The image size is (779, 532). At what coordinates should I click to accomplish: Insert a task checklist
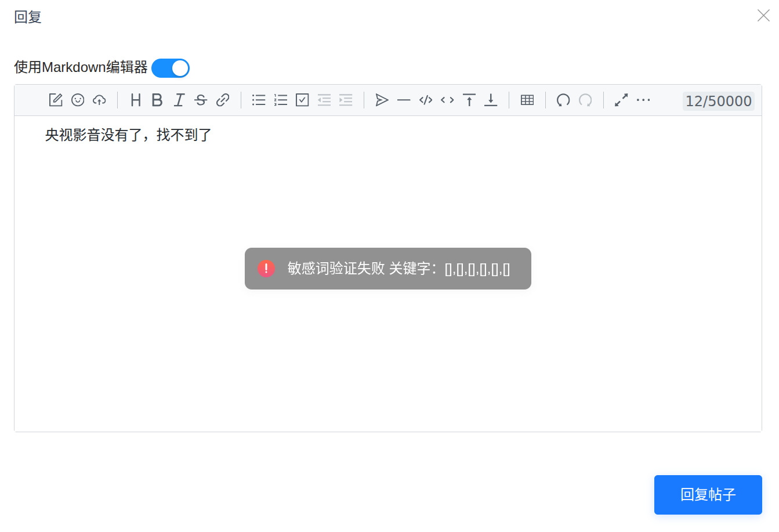click(x=302, y=100)
